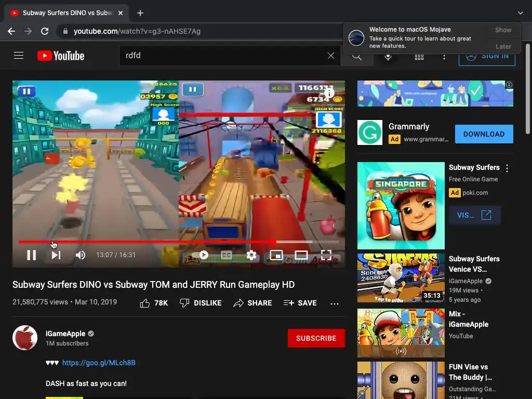This screenshot has height=399, width=532.
Task: Activate the miniplayer icon
Action: (276, 255)
